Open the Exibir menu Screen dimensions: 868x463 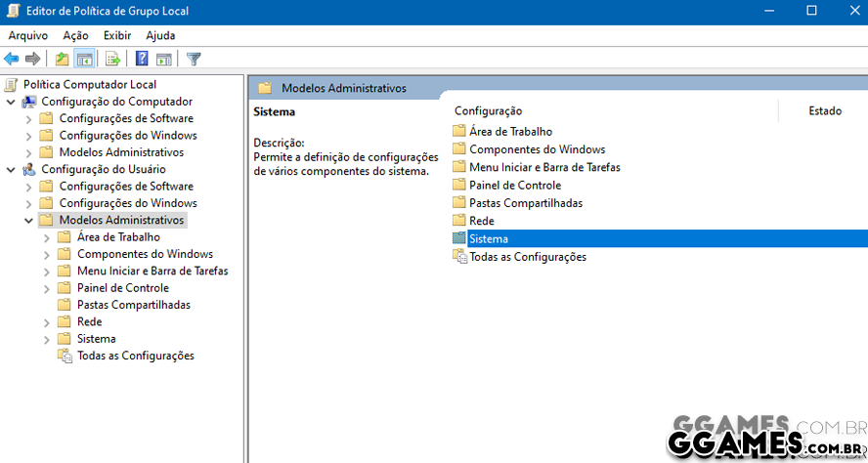(x=117, y=35)
